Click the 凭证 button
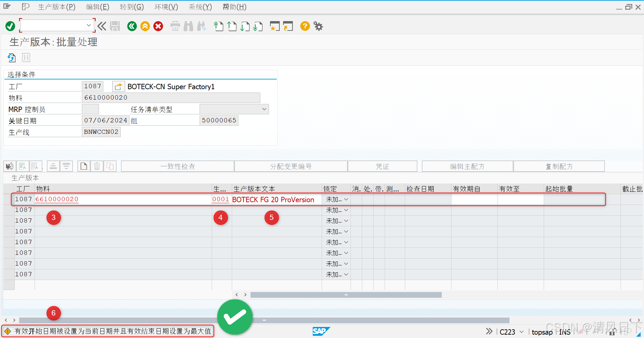This screenshot has height=338, width=644. click(x=382, y=166)
